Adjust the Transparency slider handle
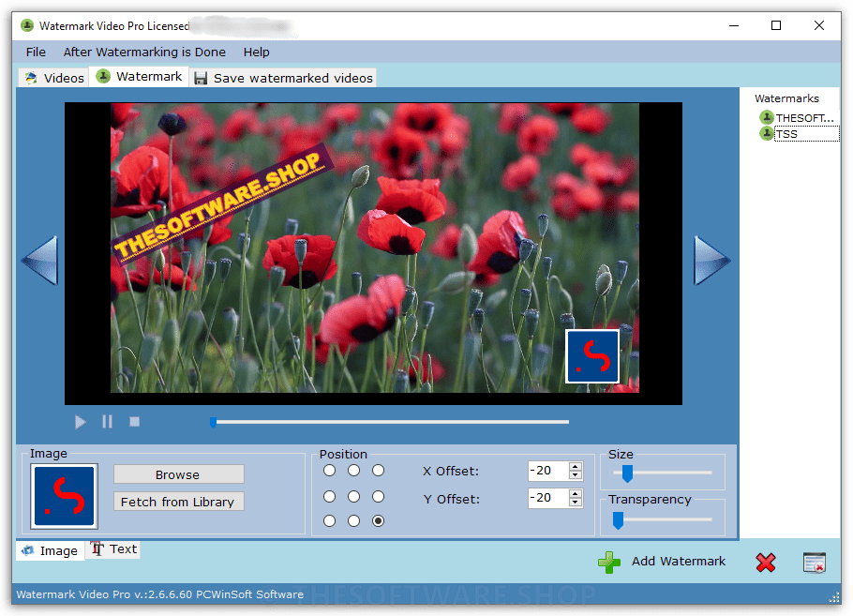 click(618, 520)
